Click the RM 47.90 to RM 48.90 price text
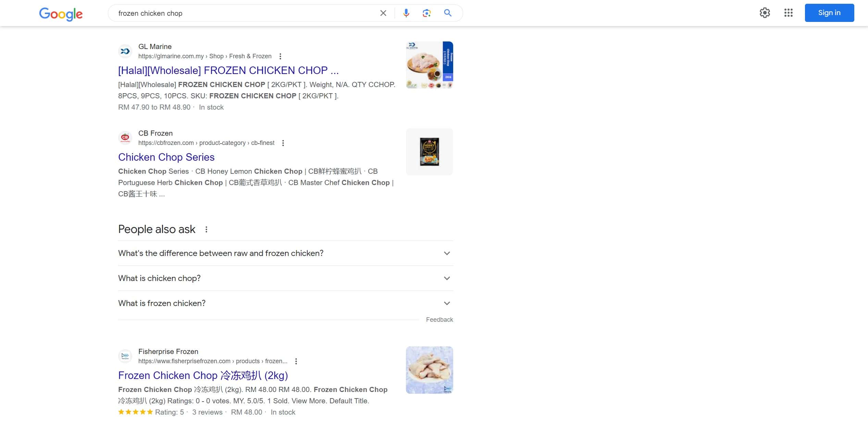 pyautogui.click(x=154, y=107)
